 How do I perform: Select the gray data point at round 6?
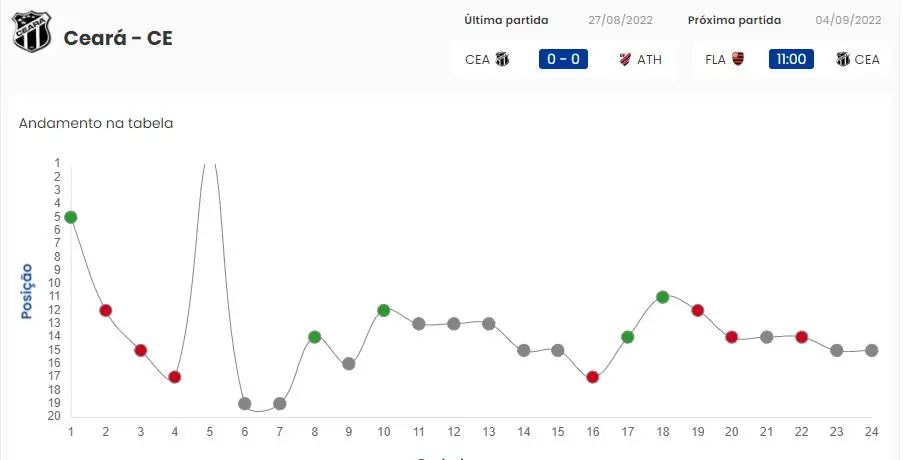tap(245, 404)
